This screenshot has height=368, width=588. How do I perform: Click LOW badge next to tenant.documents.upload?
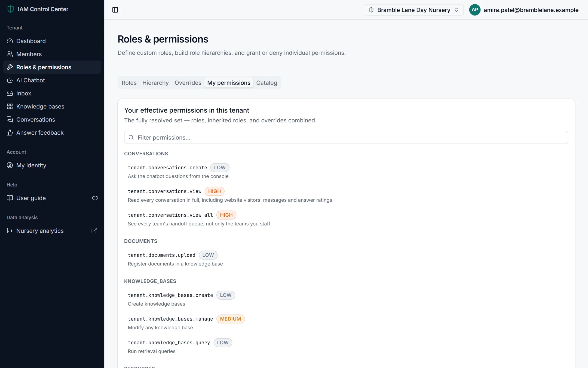point(208,255)
